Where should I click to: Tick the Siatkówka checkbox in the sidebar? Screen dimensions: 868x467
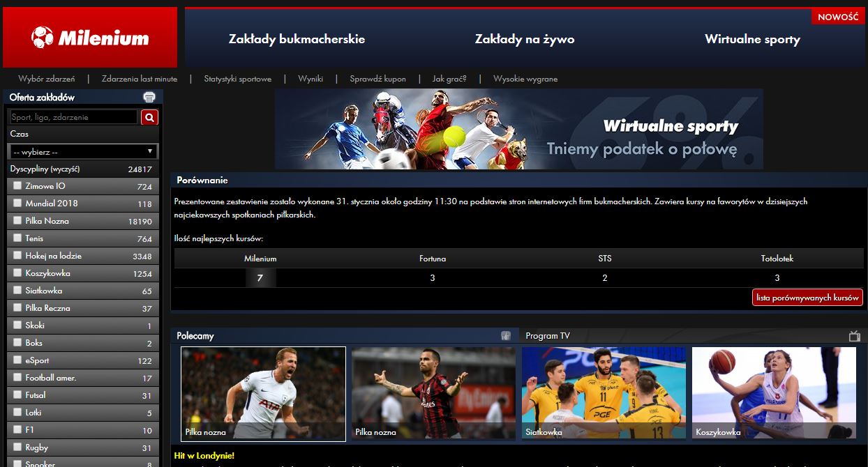pos(17,291)
